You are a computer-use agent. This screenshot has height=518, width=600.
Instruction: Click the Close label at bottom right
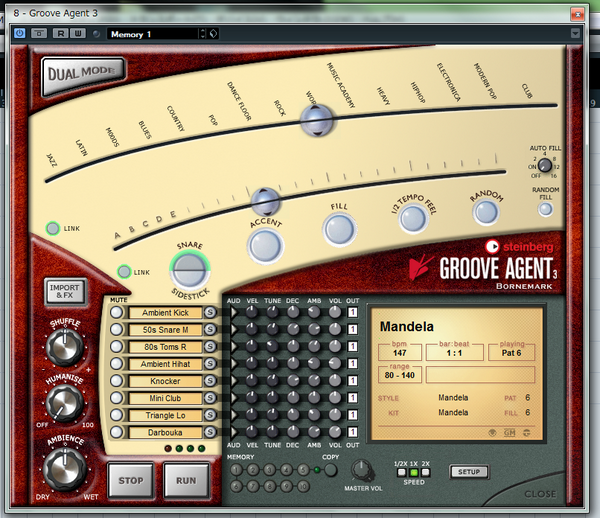tap(540, 494)
